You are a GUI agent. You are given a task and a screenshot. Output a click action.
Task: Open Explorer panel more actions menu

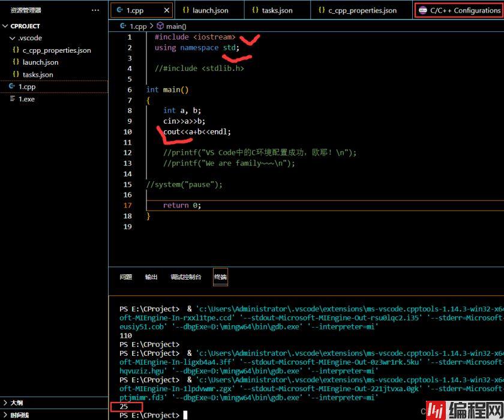(x=95, y=10)
